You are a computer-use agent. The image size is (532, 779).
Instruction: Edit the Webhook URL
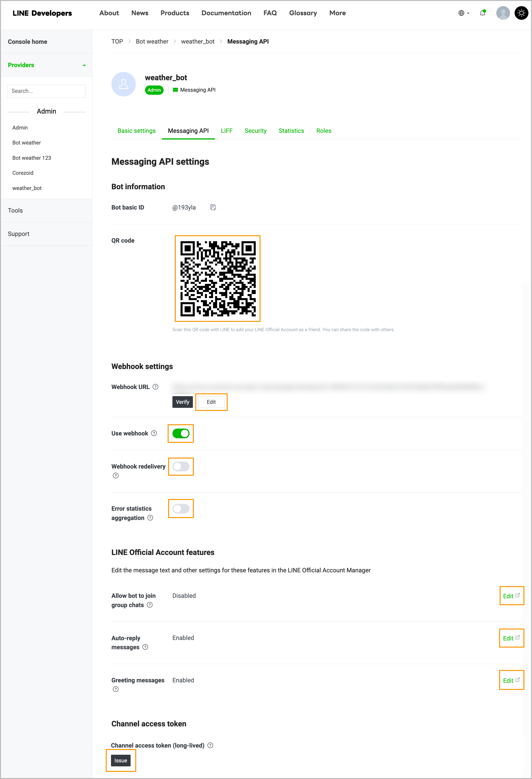coord(211,402)
